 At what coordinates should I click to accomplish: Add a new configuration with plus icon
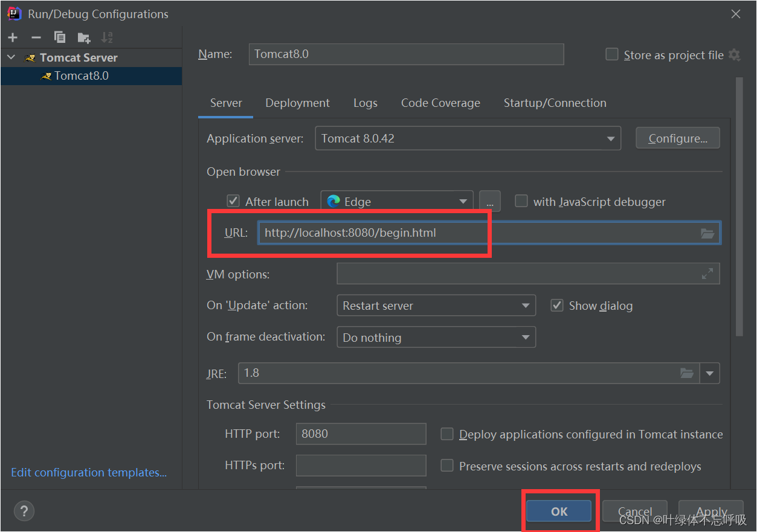(x=13, y=37)
